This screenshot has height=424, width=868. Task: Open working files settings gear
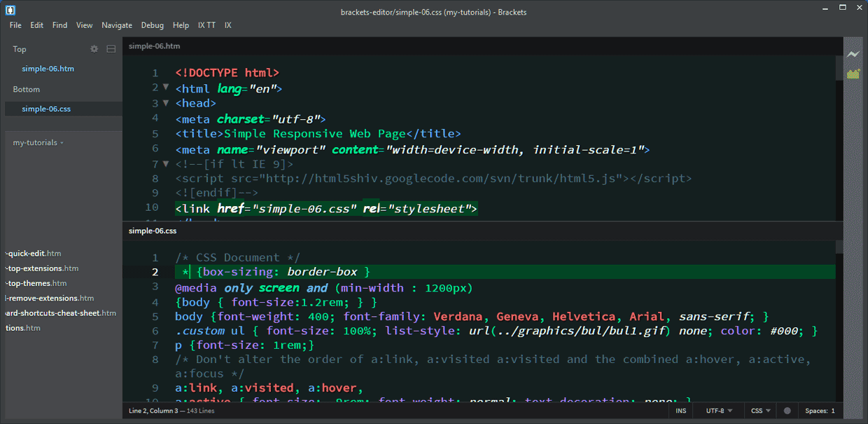pos(94,49)
